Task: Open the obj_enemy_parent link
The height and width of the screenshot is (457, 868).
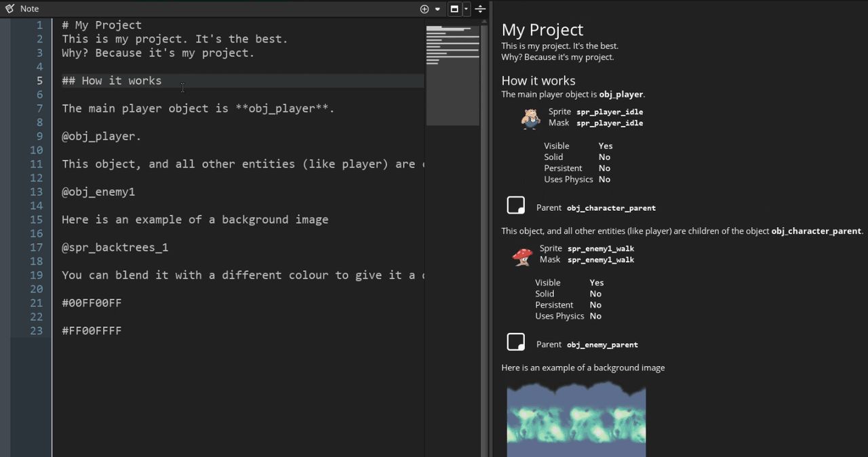Action: (x=602, y=344)
